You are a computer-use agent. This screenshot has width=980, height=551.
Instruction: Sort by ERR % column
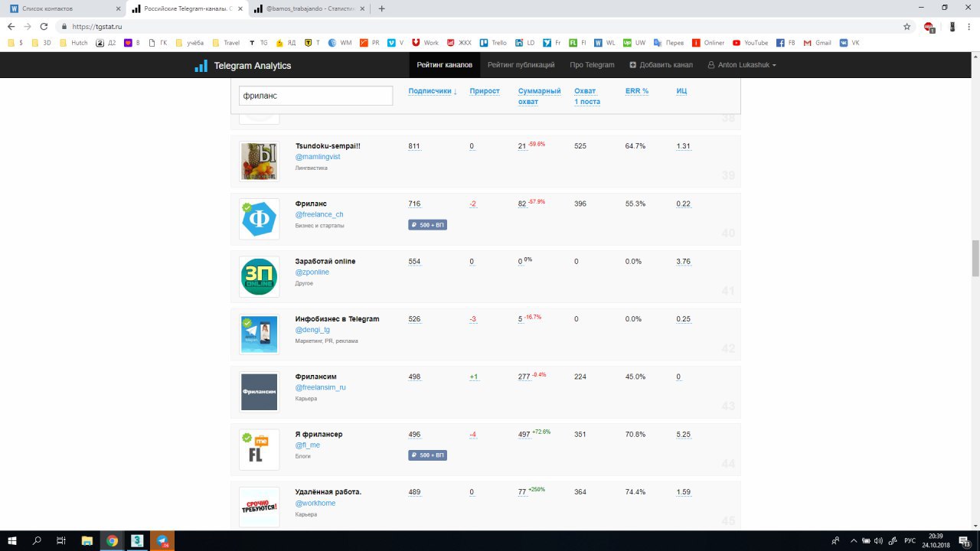pos(637,91)
